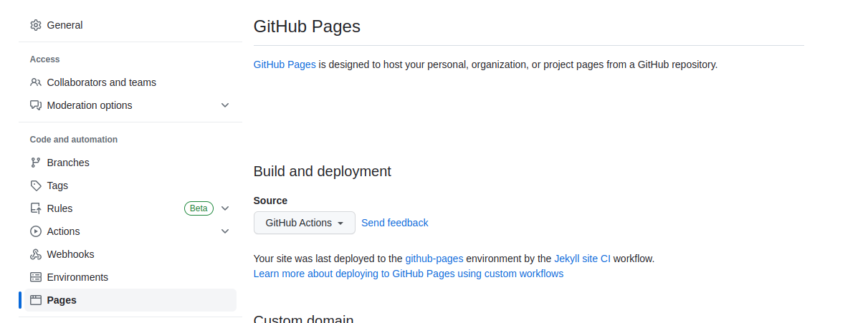Click the Build and deployment heading
Image resolution: width=868 pixels, height=323 pixels.
pos(323,171)
